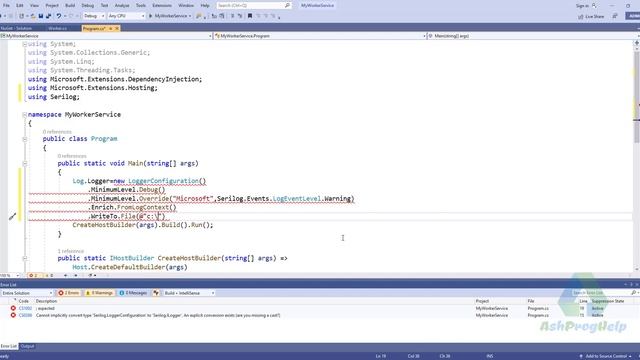This screenshot has height=360, width=640.
Task: Click the Save icon in the toolbar
Action: click(x=41, y=16)
